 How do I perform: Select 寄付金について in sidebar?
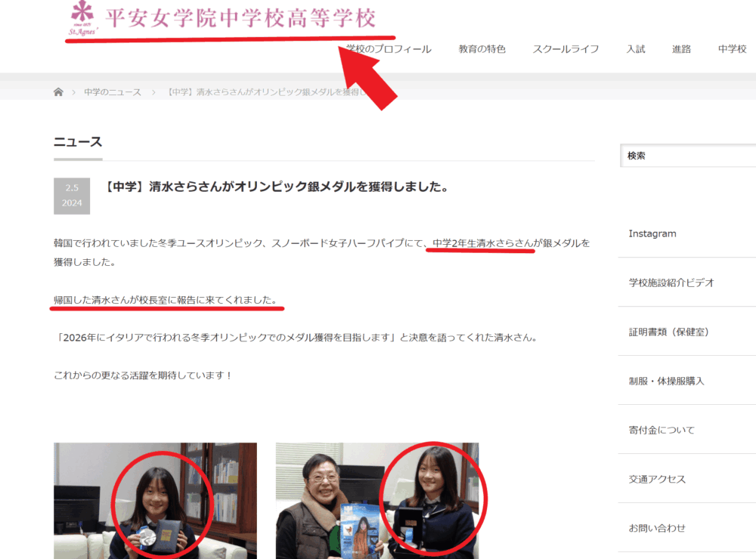pyautogui.click(x=661, y=430)
